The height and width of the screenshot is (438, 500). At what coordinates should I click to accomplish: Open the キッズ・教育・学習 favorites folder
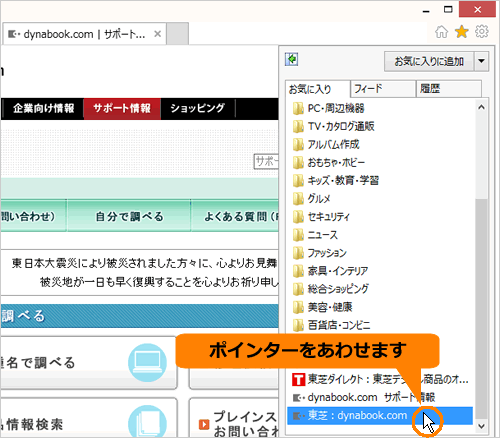(336, 180)
